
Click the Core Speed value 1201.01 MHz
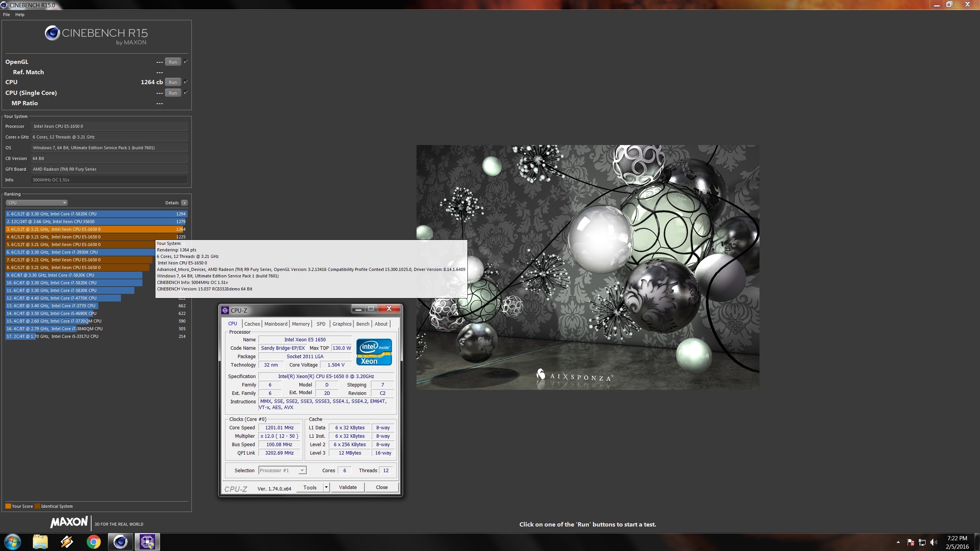279,428
